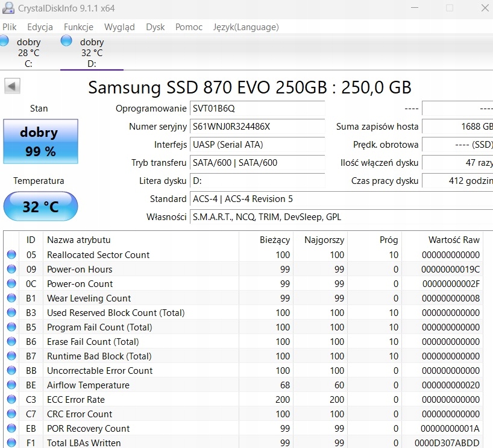Click status icon for Airflow Temperature
The image size is (493, 448).
point(11,385)
